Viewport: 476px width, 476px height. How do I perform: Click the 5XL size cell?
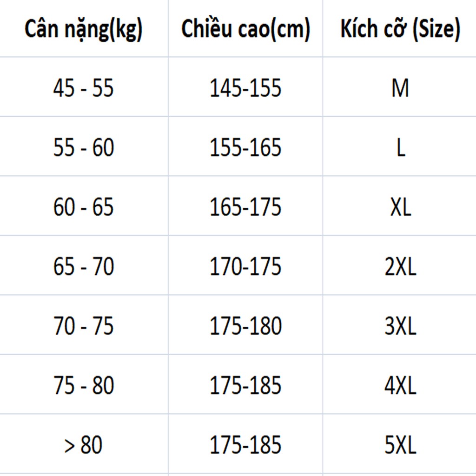click(400, 444)
